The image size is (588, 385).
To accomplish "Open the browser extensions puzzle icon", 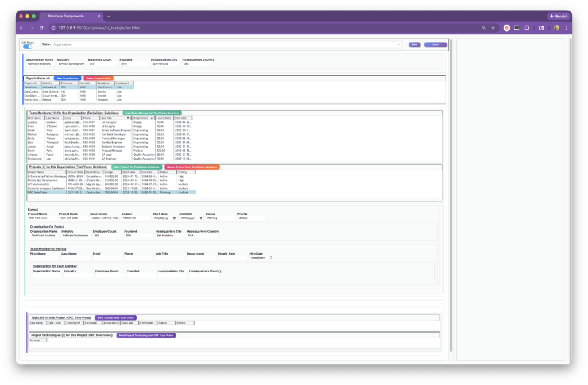I will 527,28.
